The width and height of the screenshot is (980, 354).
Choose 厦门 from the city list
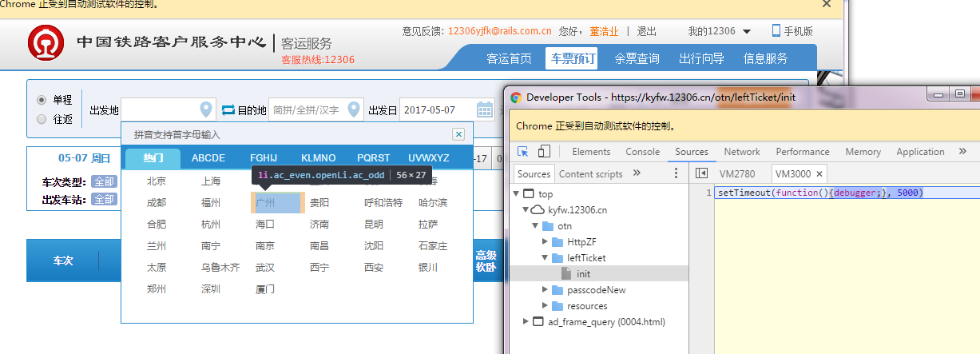click(x=266, y=289)
